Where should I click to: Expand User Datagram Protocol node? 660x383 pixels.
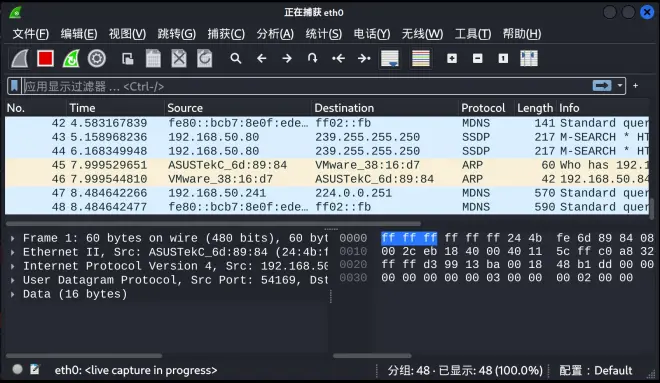click(x=13, y=280)
